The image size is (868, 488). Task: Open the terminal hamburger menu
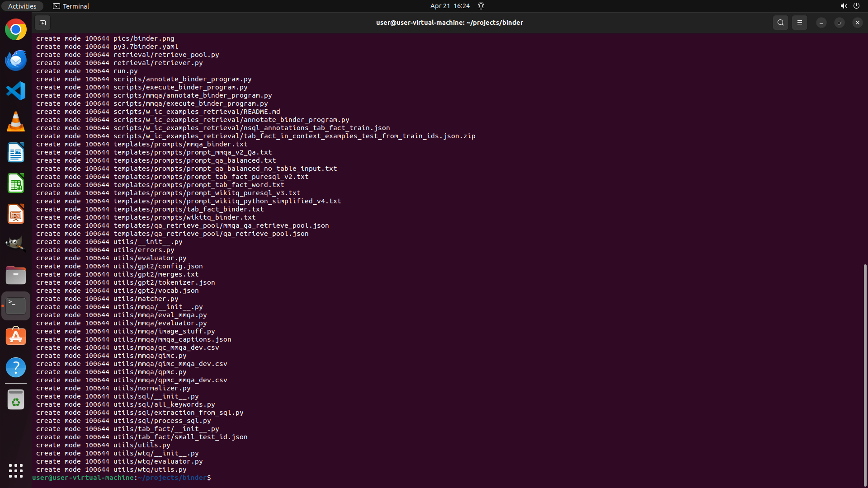(800, 23)
